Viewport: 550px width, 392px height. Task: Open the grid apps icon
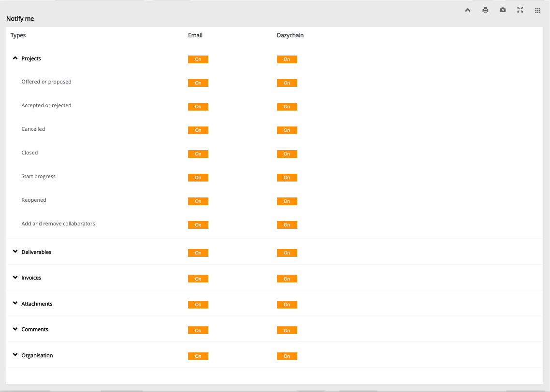point(537,10)
